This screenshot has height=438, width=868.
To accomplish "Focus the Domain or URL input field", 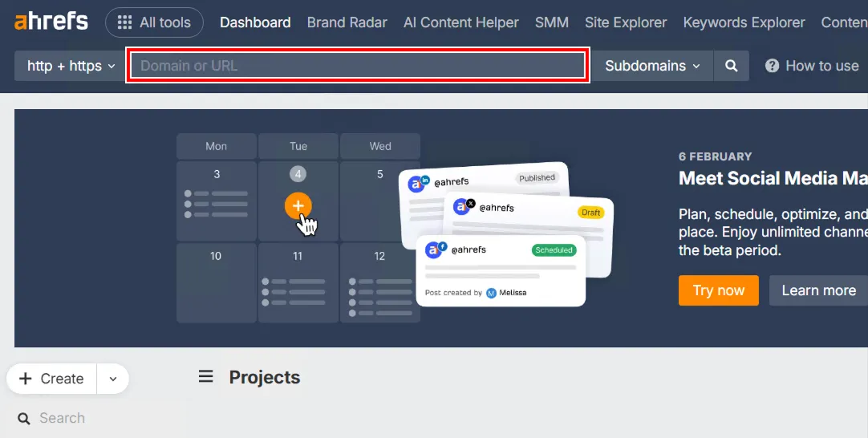I will coord(358,65).
